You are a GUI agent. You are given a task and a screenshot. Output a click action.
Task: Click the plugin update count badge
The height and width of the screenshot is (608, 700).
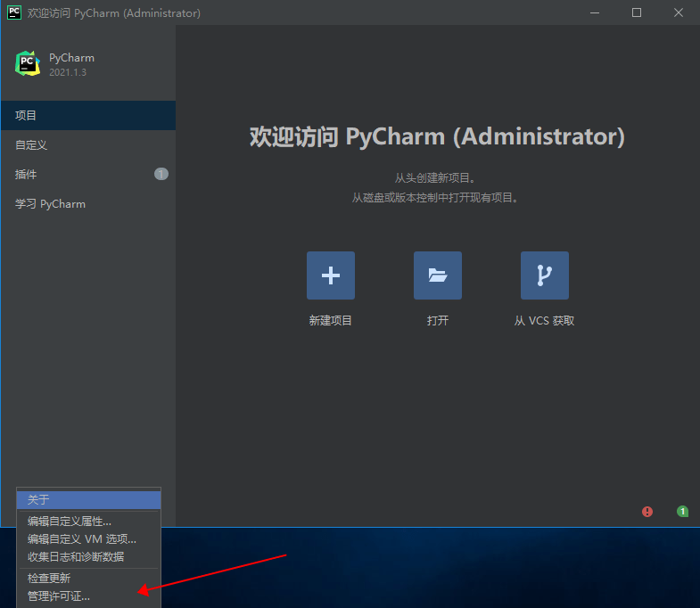161,174
